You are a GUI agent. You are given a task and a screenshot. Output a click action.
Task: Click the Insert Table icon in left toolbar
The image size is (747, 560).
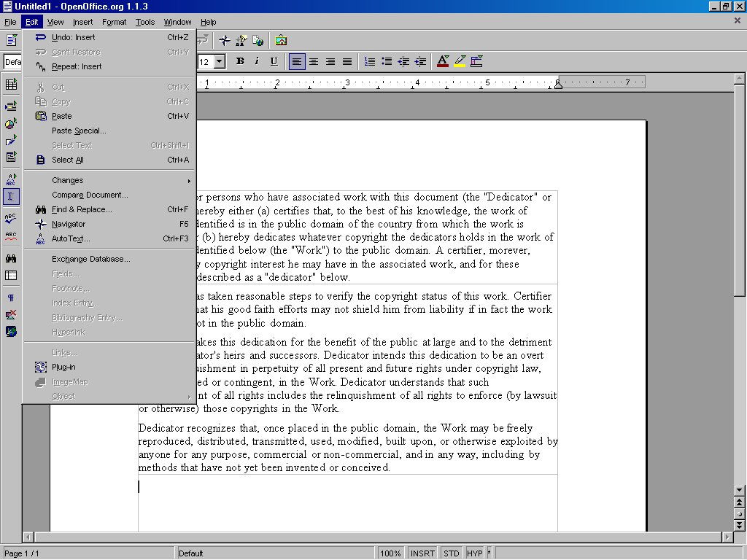pyautogui.click(x=11, y=85)
